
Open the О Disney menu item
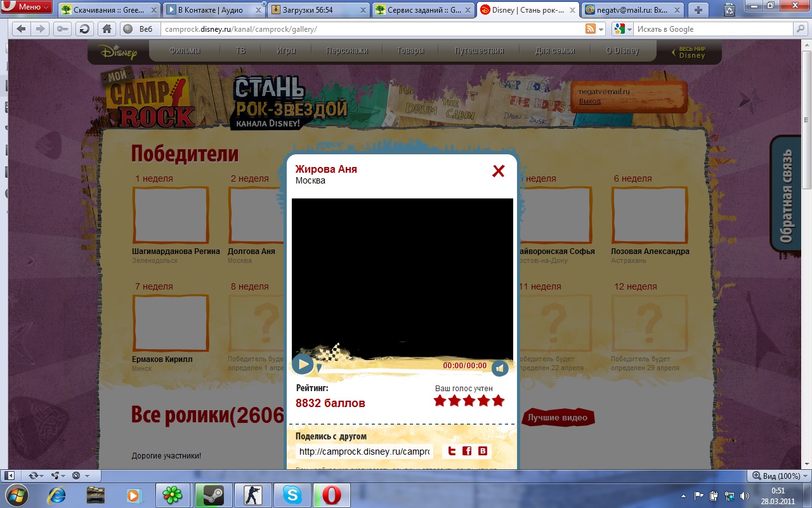(622, 51)
